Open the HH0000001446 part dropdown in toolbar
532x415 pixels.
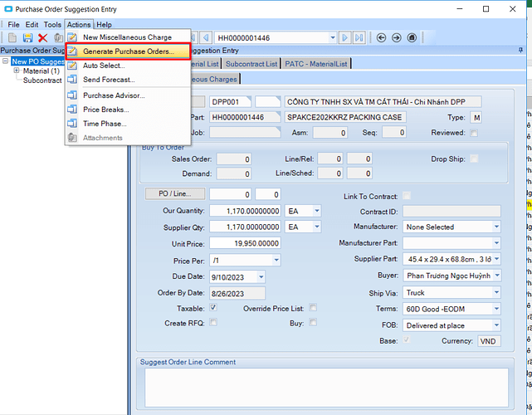click(333, 37)
